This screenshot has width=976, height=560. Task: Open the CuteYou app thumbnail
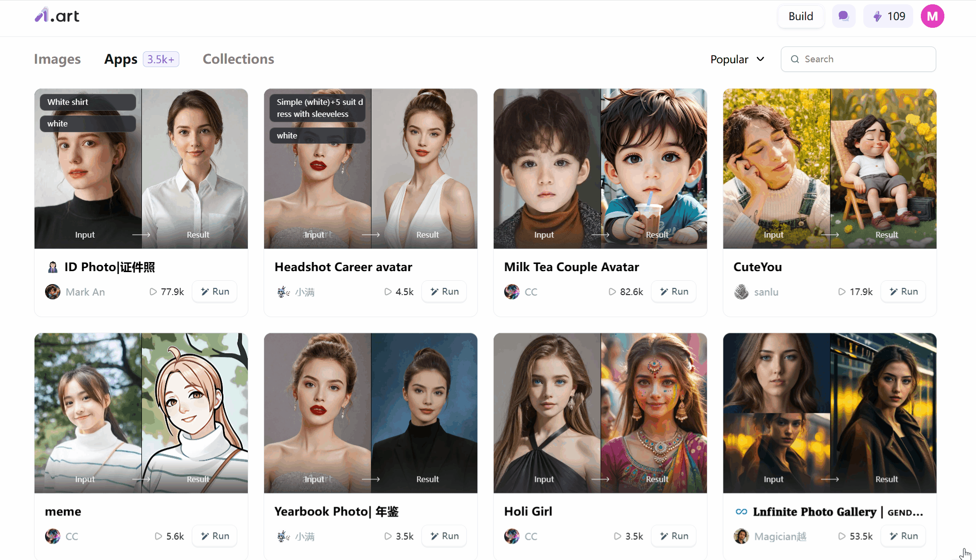(x=830, y=168)
